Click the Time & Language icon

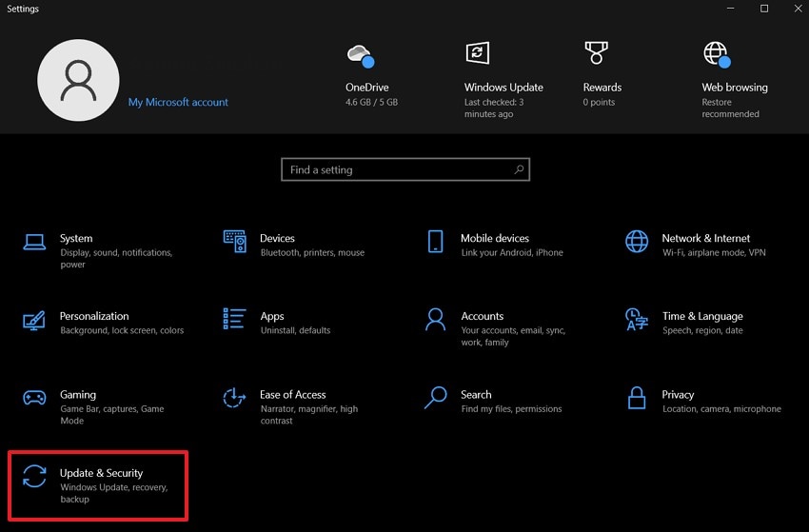pos(637,319)
